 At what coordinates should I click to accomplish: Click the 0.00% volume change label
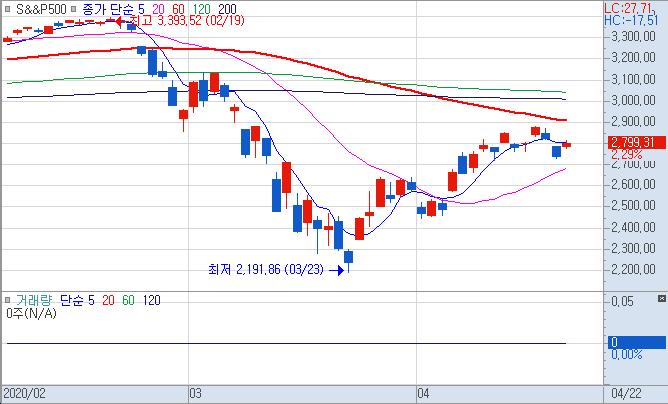coord(627,354)
